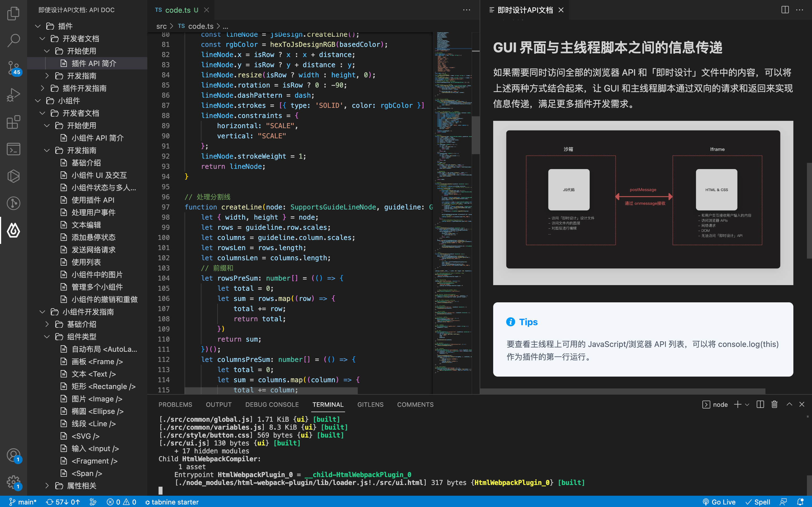Open the Run and Debug view
The image size is (812, 507).
(14, 95)
